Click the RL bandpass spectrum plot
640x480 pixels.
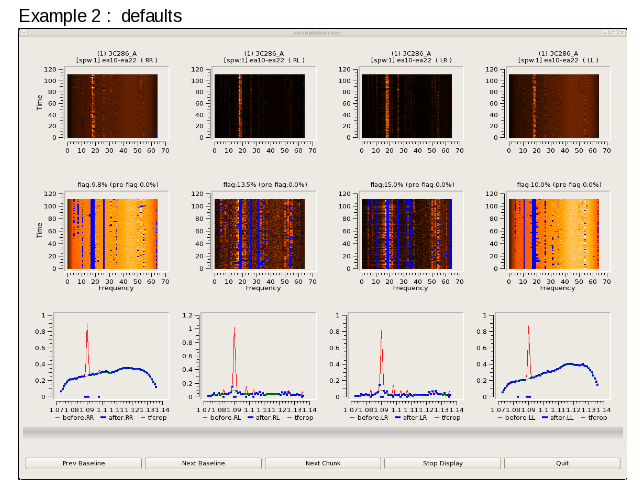click(x=258, y=356)
